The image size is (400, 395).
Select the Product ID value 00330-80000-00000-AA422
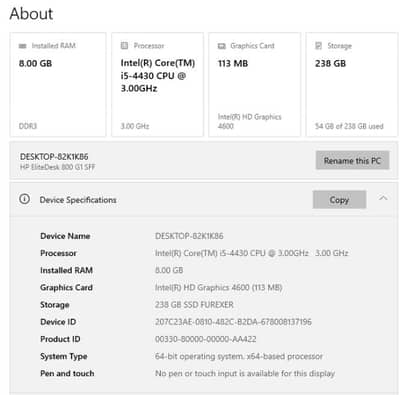(x=206, y=339)
